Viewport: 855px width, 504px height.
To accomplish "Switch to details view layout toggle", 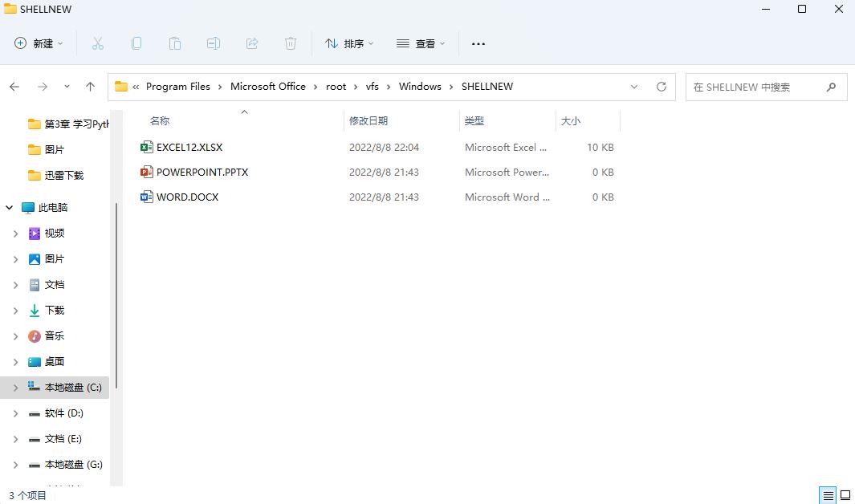I will click(828, 495).
